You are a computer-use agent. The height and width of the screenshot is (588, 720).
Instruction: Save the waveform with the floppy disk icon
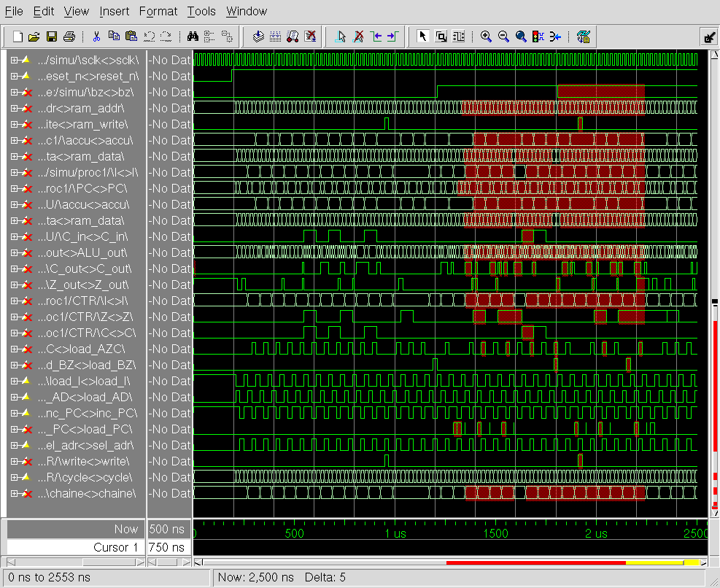(52, 36)
